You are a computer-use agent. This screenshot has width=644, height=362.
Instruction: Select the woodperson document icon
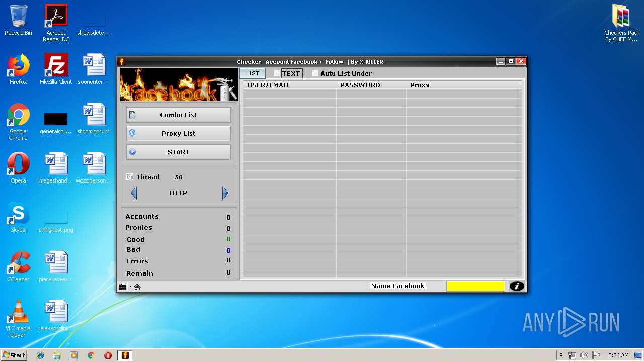coord(94,168)
